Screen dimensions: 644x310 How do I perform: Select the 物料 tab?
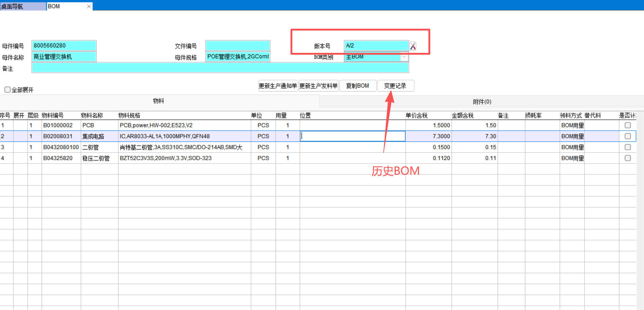pyautogui.click(x=158, y=101)
